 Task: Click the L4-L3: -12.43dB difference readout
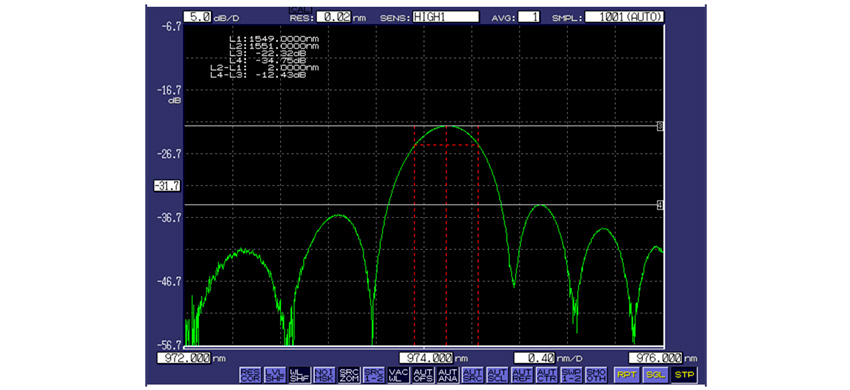[258, 75]
